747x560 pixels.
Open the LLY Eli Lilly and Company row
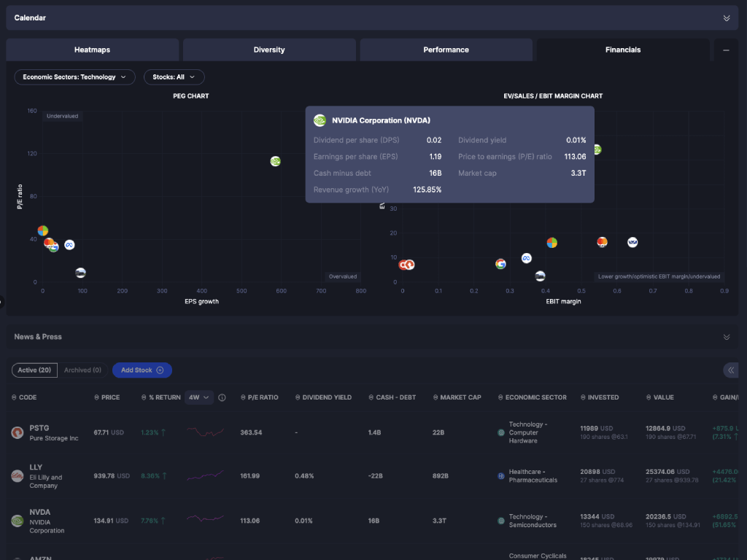[x=373, y=475]
